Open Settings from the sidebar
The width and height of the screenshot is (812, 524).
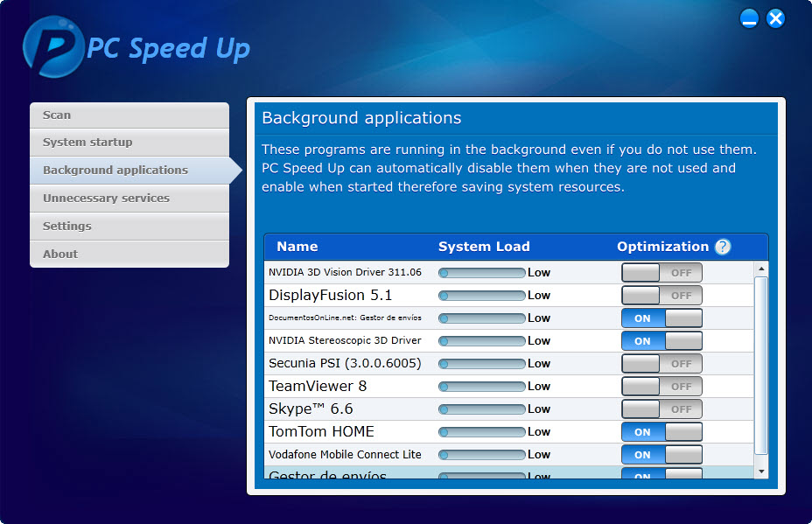point(129,227)
